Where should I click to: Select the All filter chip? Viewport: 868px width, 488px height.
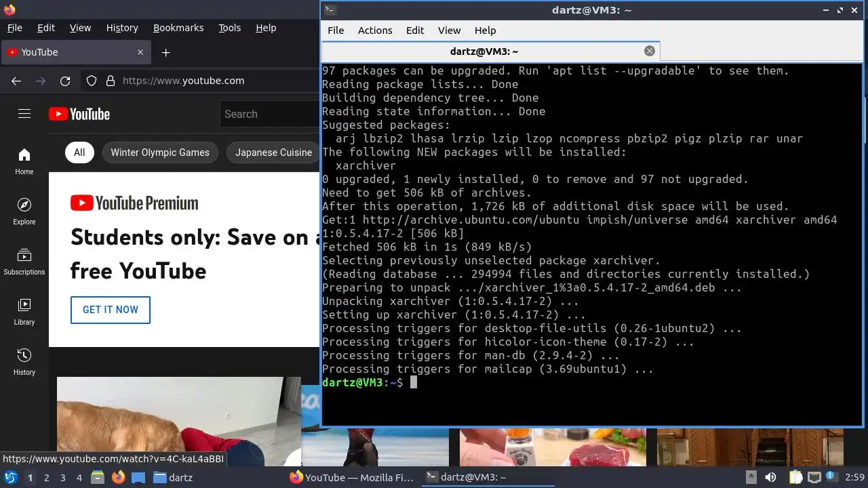click(79, 152)
